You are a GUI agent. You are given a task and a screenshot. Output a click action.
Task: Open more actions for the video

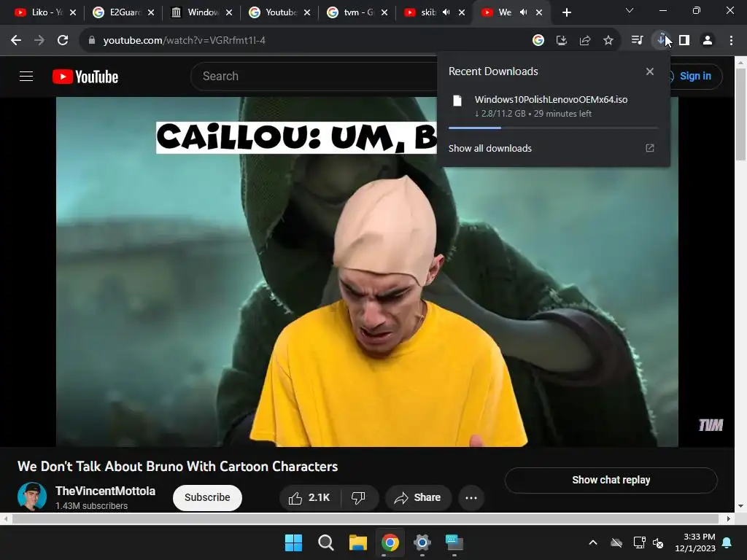click(471, 497)
